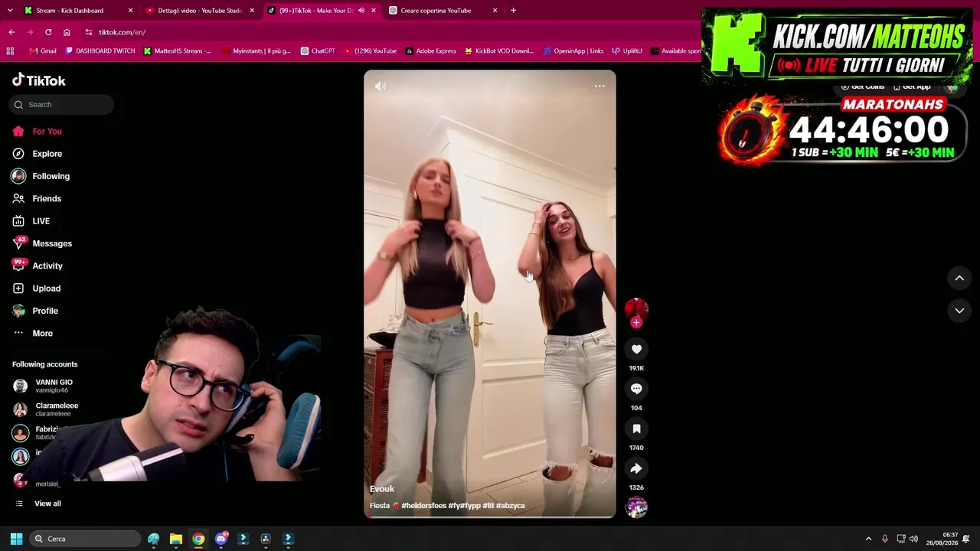980x551 pixels.
Task: Switch to Stream - Kick Dashboard tab
Action: [x=78, y=11]
